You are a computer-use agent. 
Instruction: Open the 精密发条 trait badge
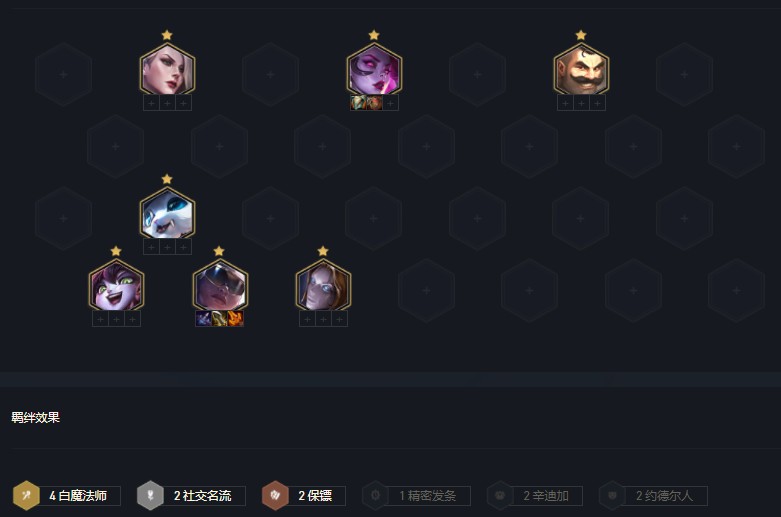(417, 496)
